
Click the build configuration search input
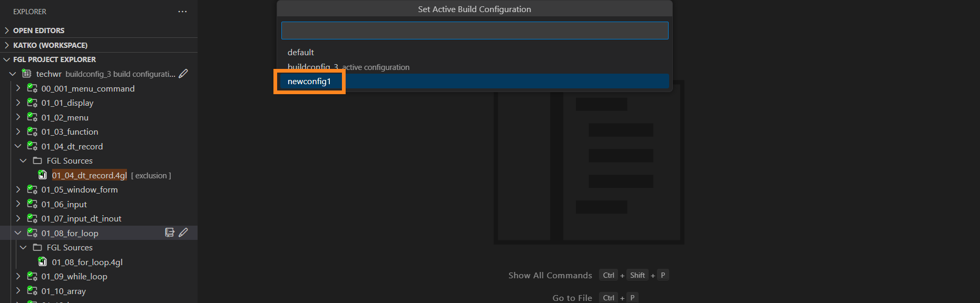474,31
